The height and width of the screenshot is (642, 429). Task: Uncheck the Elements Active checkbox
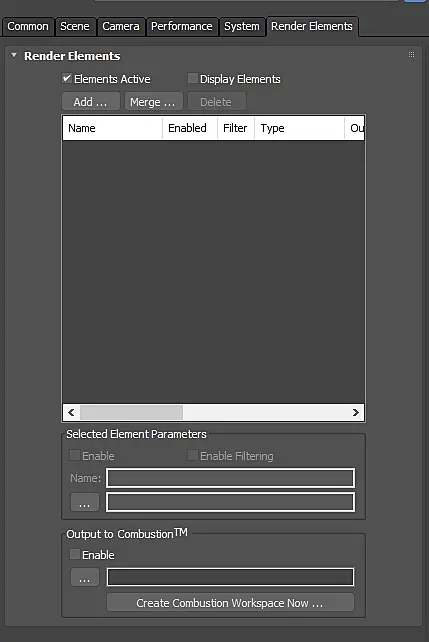tap(67, 78)
